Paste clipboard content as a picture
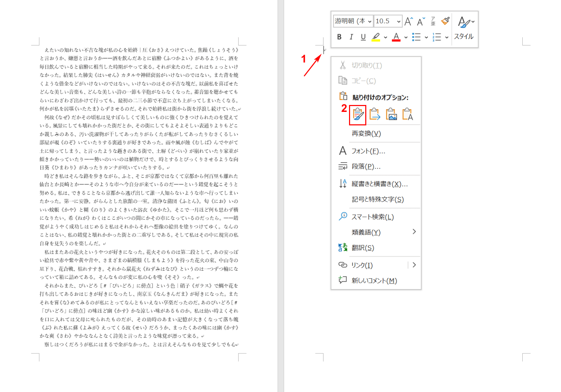 (391, 114)
